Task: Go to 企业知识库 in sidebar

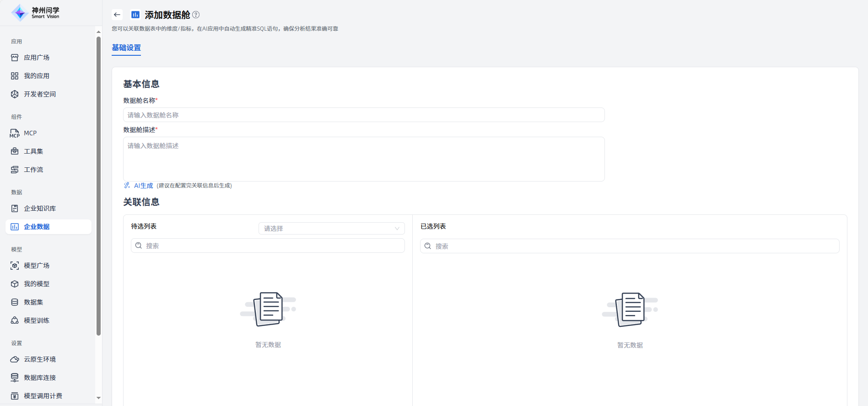Action: (40, 208)
